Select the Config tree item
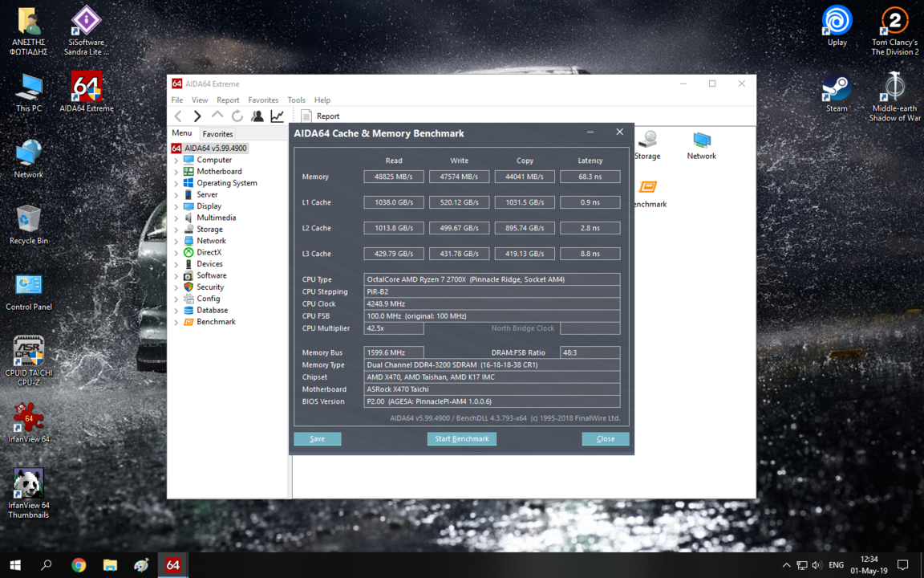The image size is (924, 578). coord(201,299)
